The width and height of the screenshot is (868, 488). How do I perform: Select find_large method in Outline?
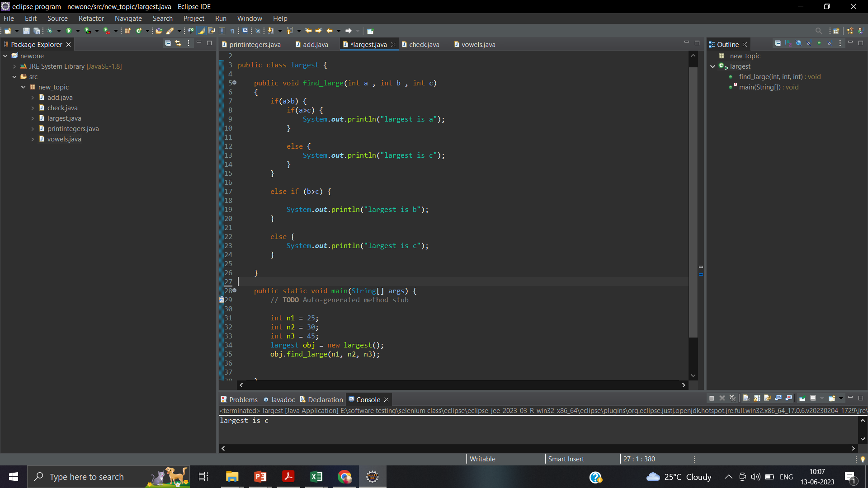(779, 77)
